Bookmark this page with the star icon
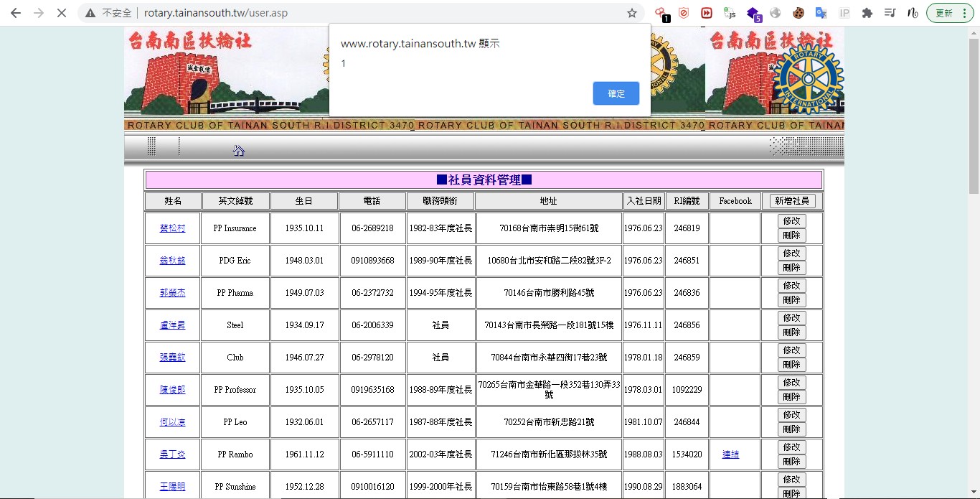The height and width of the screenshot is (499, 980). [632, 13]
